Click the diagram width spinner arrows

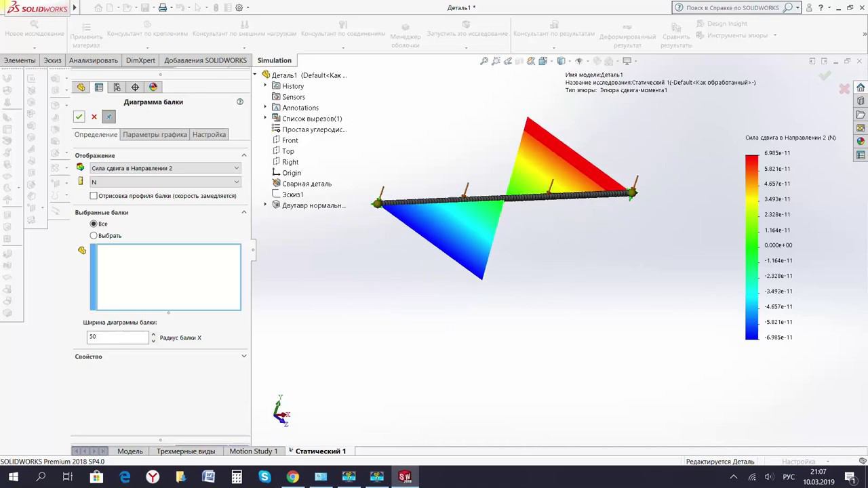click(x=153, y=337)
